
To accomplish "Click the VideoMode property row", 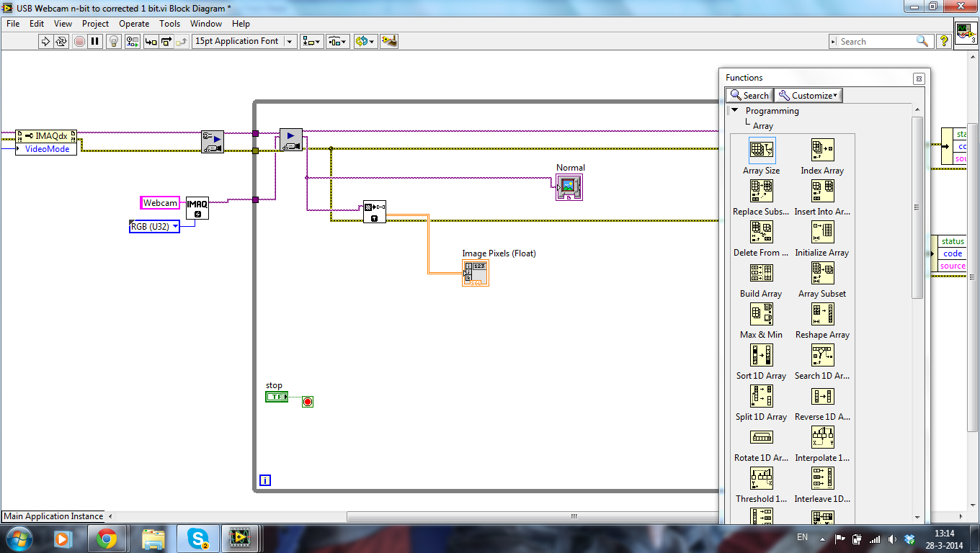I will (46, 148).
